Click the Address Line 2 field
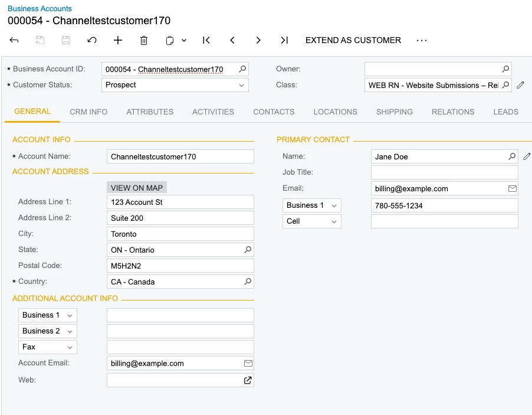 180,218
